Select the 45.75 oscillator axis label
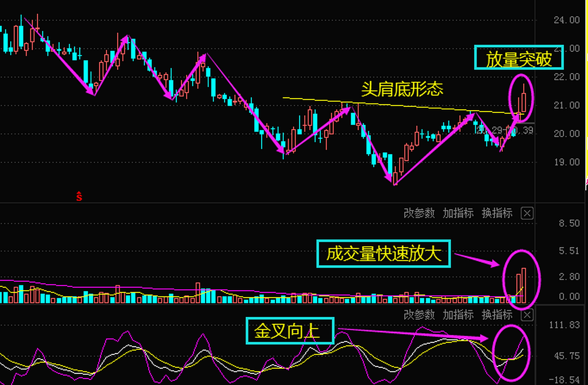588x385 pixels. [567, 356]
